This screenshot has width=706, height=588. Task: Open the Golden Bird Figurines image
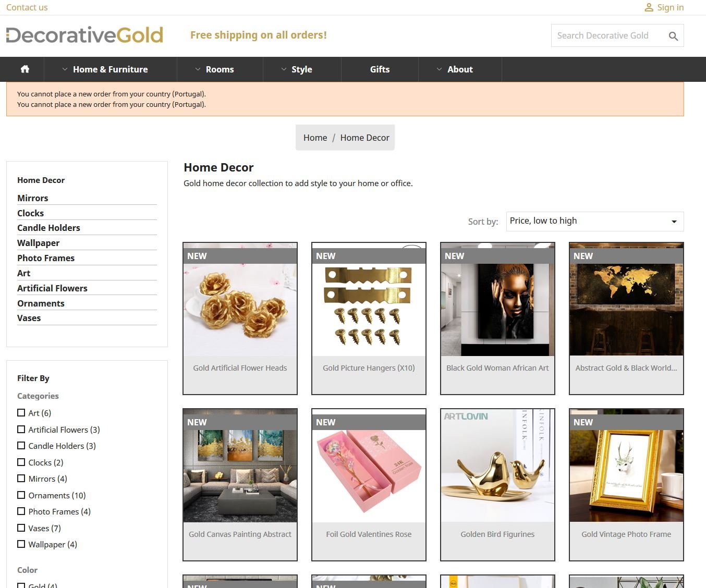coord(497,466)
